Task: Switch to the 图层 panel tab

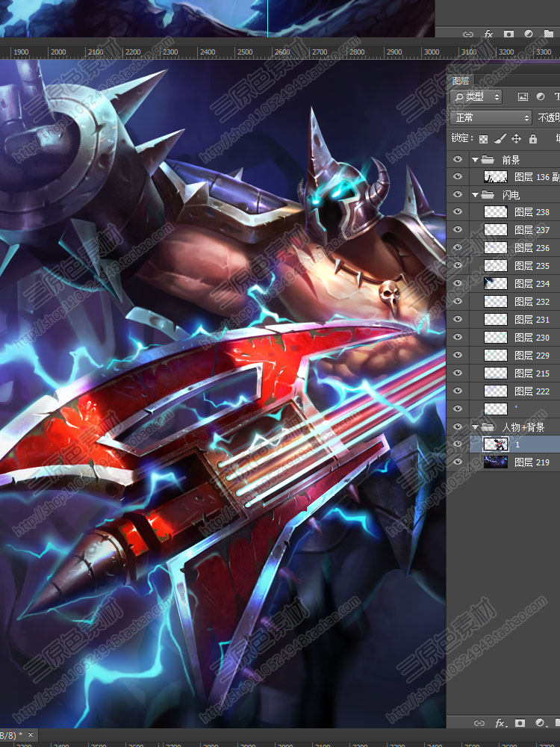Action: point(461,81)
